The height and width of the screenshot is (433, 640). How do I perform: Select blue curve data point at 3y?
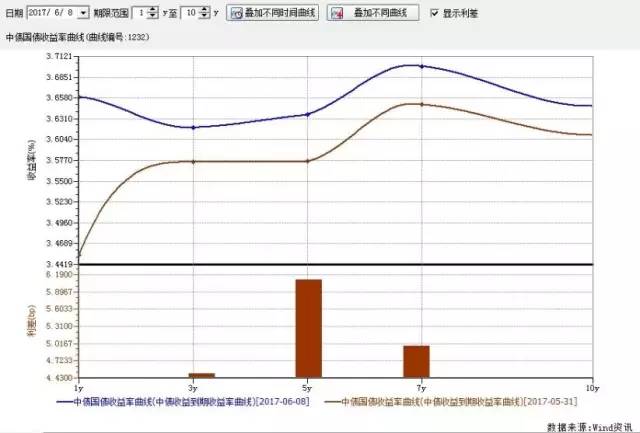point(193,127)
